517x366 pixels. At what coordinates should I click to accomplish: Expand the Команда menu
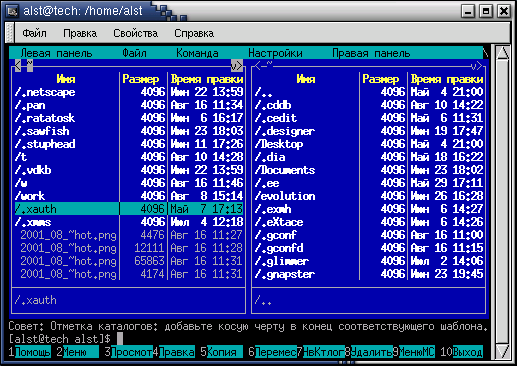197,53
